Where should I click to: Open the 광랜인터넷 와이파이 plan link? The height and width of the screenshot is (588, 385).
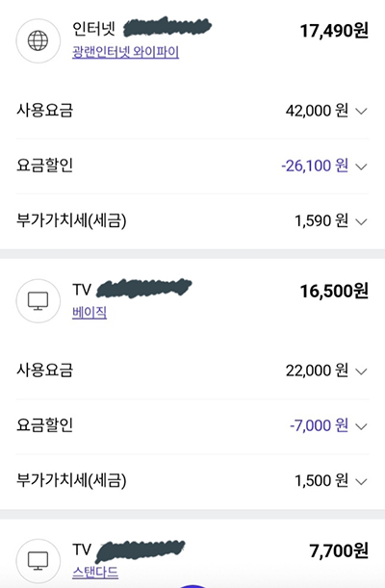click(x=125, y=52)
